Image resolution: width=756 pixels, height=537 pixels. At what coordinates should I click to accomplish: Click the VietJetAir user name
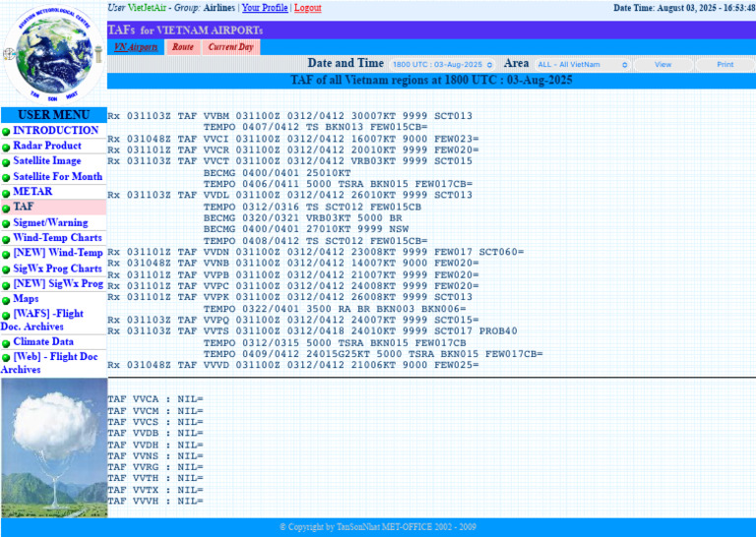click(147, 8)
